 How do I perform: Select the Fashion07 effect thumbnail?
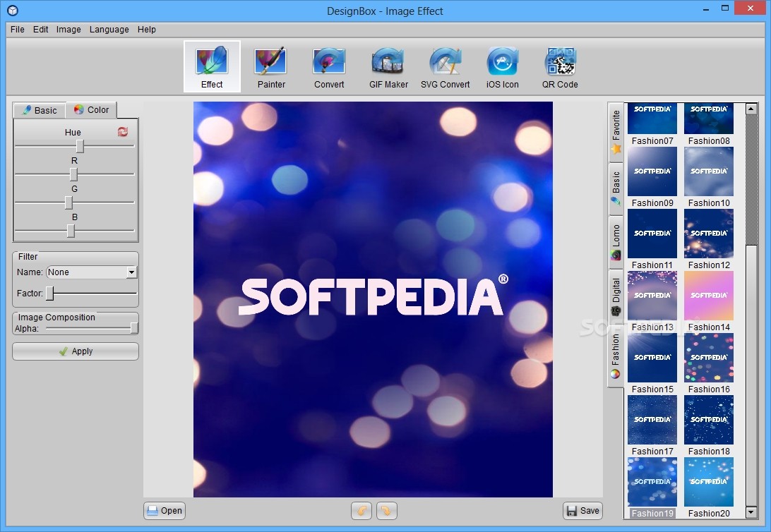652,119
